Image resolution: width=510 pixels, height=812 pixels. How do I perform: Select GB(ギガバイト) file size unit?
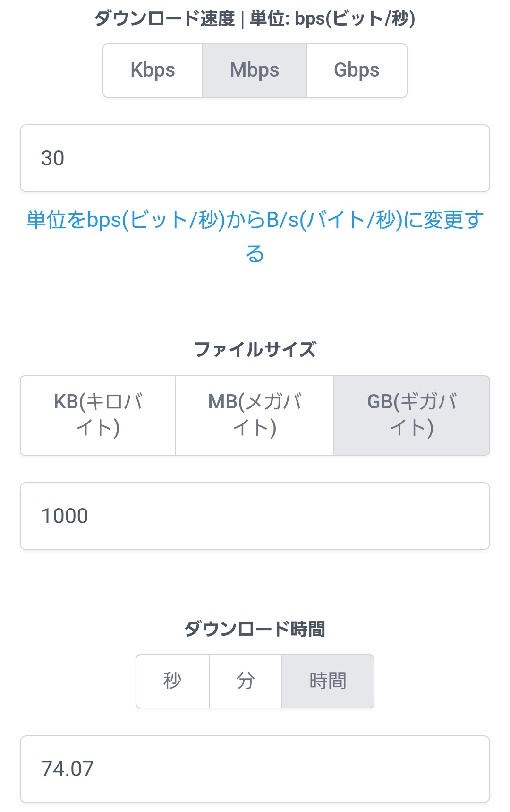[411, 415]
